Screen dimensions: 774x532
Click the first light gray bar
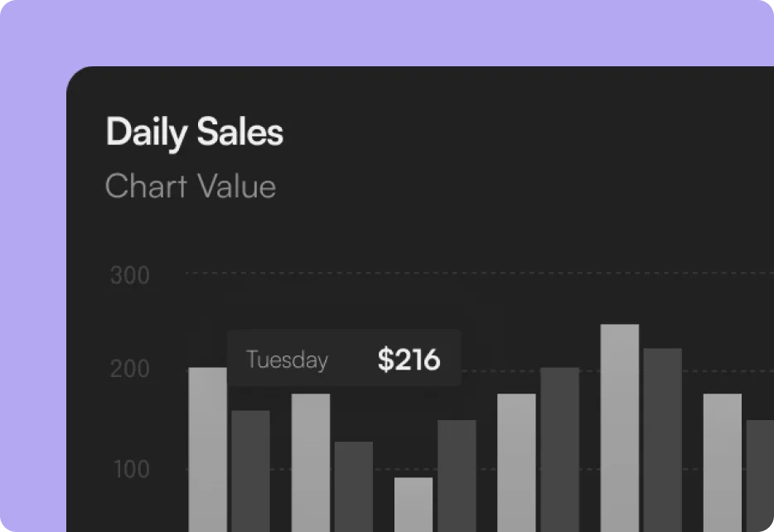pyautogui.click(x=208, y=452)
